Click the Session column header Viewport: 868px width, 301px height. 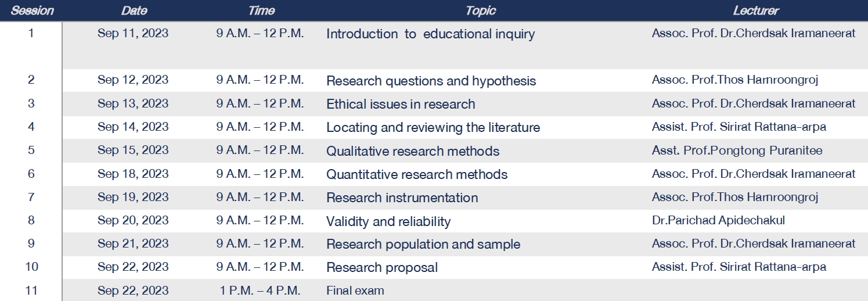[32, 10]
